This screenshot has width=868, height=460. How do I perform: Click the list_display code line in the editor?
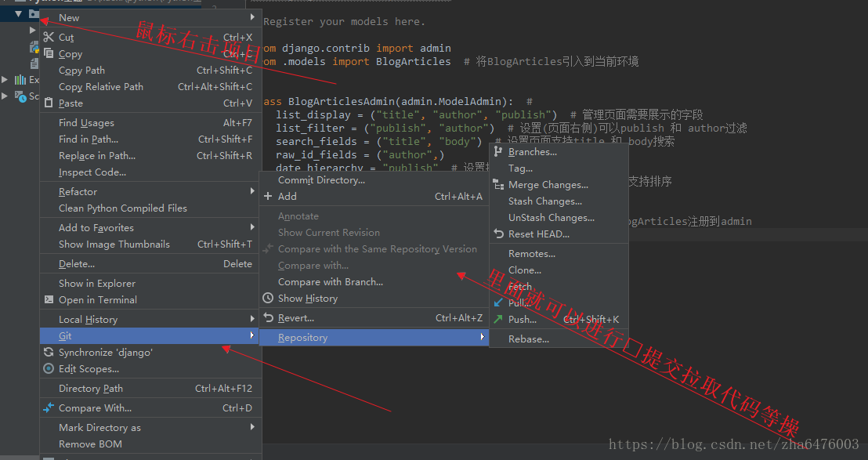pyautogui.click(x=490, y=114)
